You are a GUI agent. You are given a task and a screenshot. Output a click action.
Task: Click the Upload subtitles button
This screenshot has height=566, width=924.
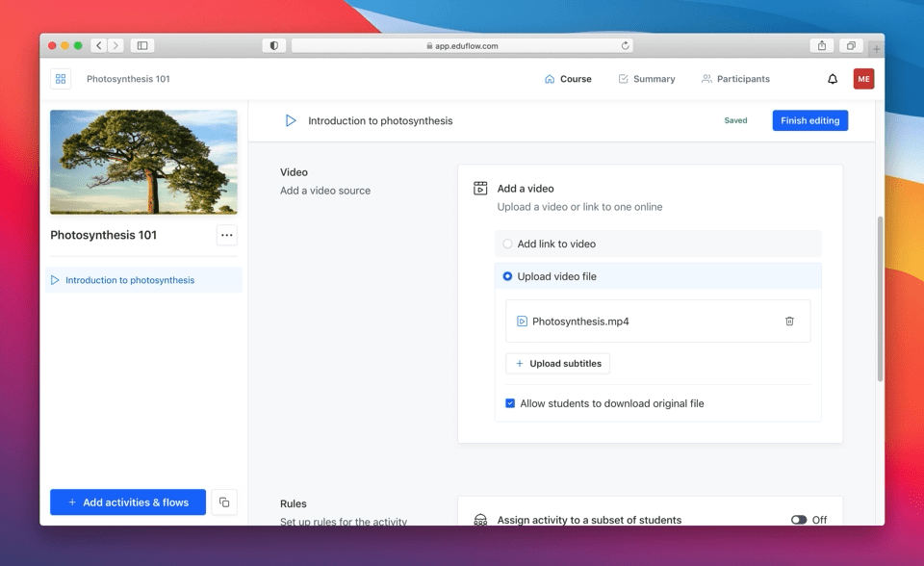click(x=557, y=363)
